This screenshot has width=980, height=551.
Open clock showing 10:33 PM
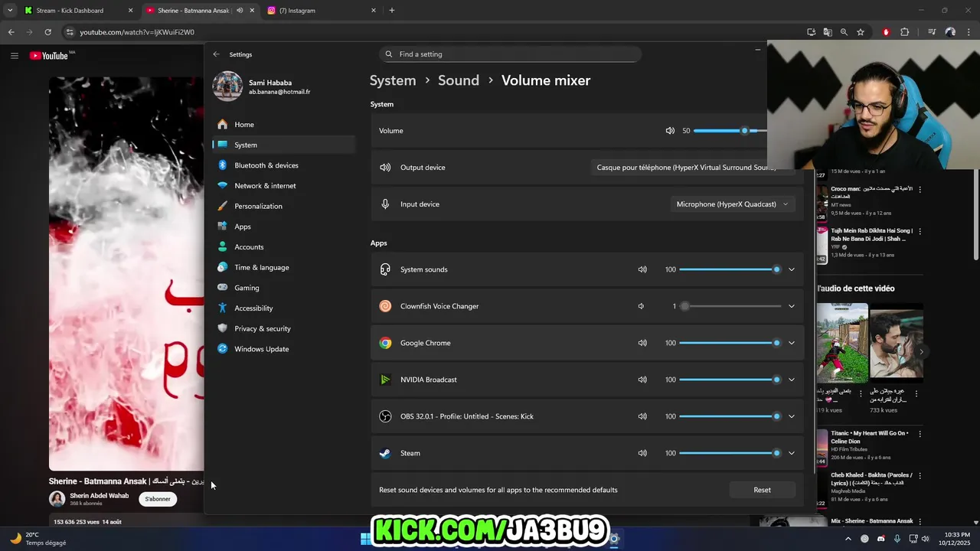click(953, 539)
